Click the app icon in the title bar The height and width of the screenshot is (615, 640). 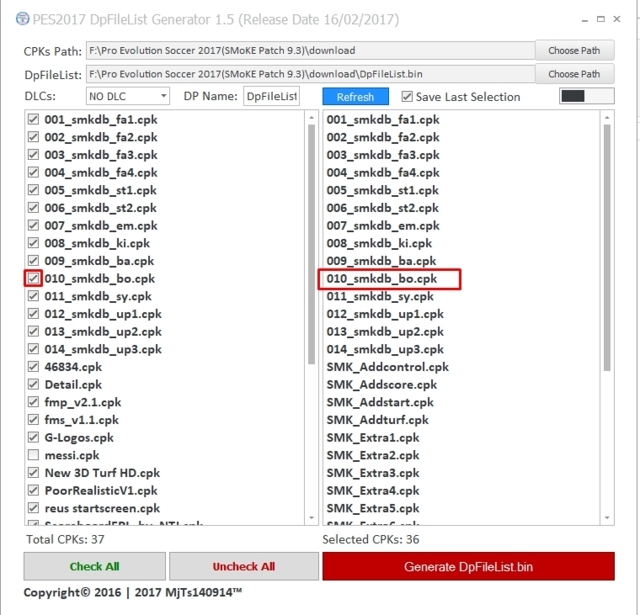(22, 19)
